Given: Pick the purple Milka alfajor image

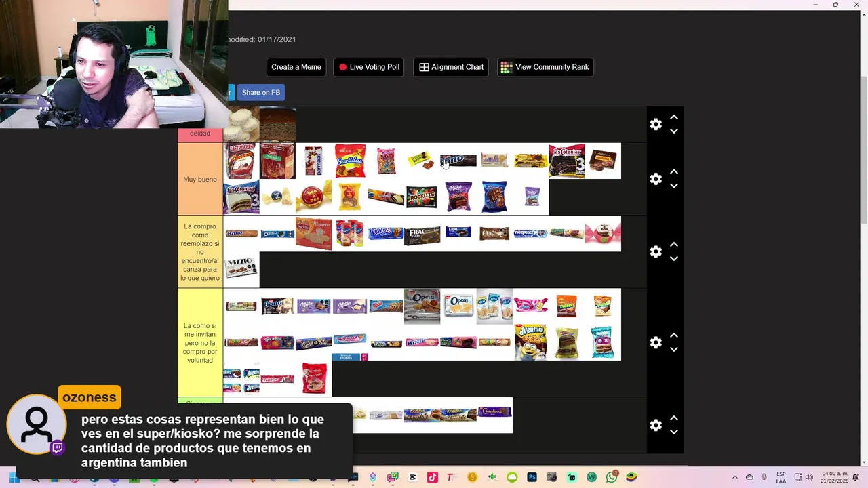Looking at the screenshot, I should pos(458,197).
